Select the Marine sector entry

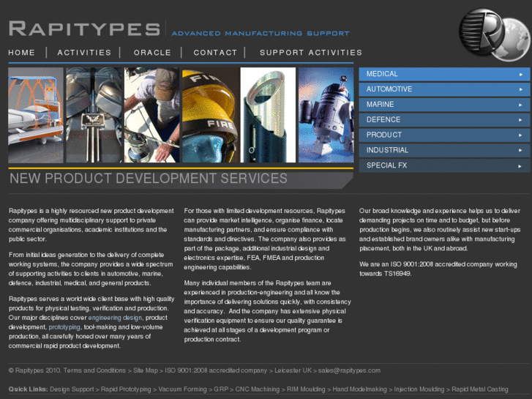(x=444, y=105)
